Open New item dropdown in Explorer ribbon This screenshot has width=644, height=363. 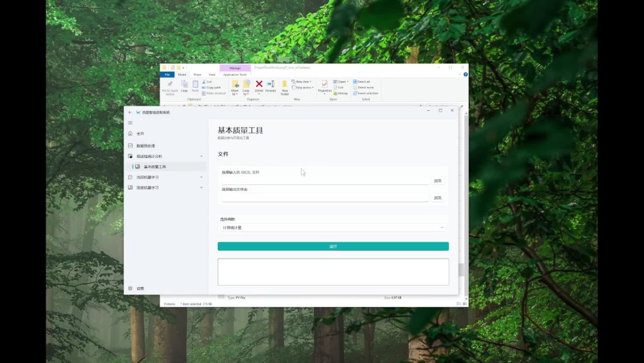[x=301, y=82]
